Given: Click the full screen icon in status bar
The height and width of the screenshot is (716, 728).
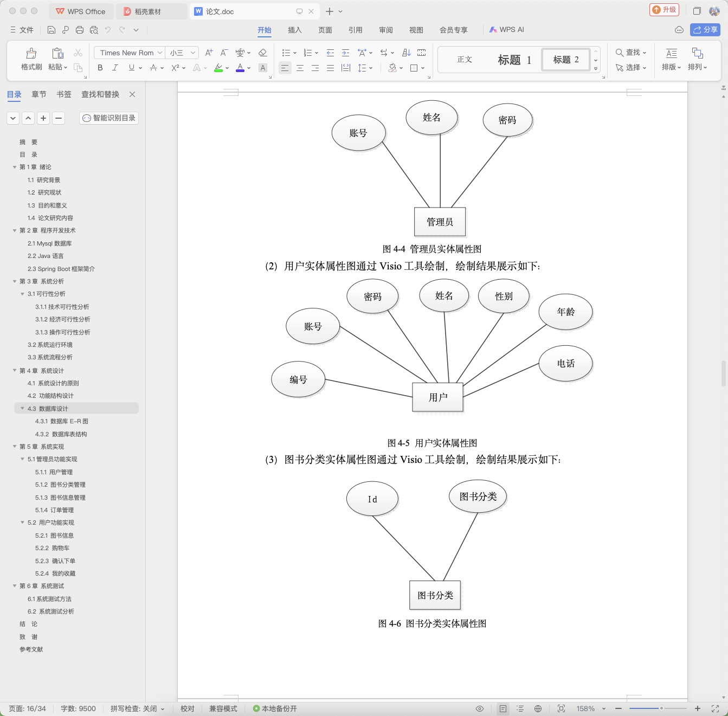Looking at the screenshot, I should click(715, 708).
